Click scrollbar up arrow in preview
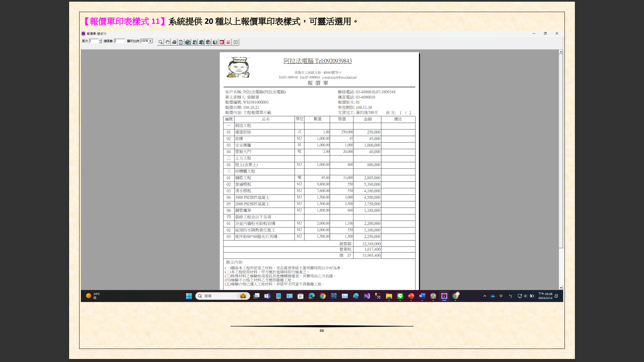This screenshot has width=644, height=362. (561, 52)
